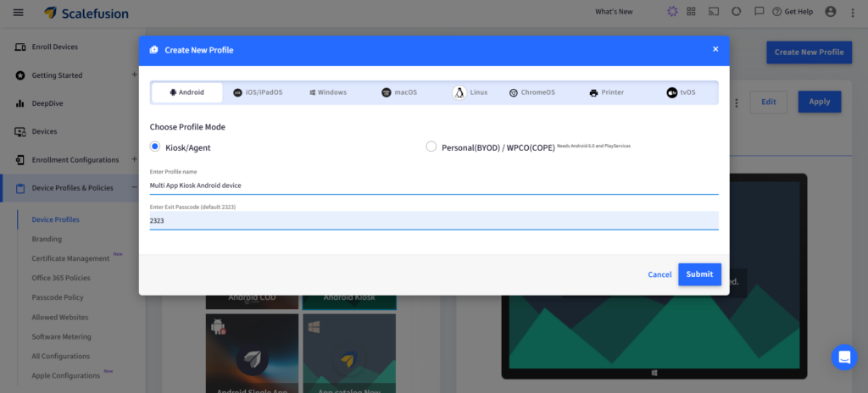Open What's New in header
Screen dimensions: 868x393
click(614, 12)
